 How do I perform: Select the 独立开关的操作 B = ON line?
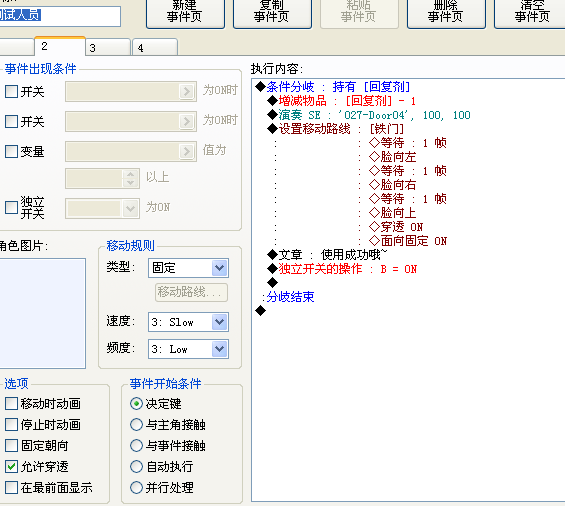click(342, 269)
